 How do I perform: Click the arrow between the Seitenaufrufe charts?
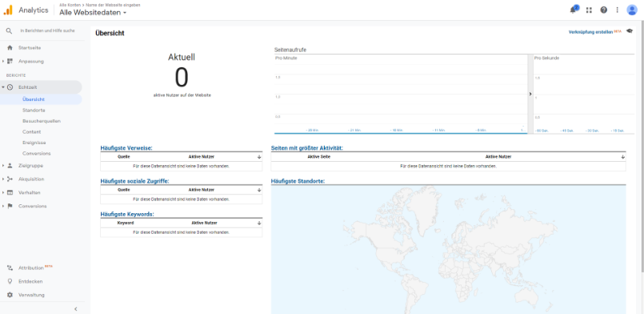[x=530, y=94]
